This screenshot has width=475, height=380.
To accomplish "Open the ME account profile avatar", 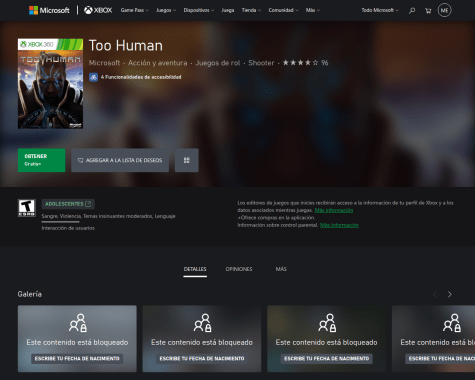I will click(x=444, y=10).
